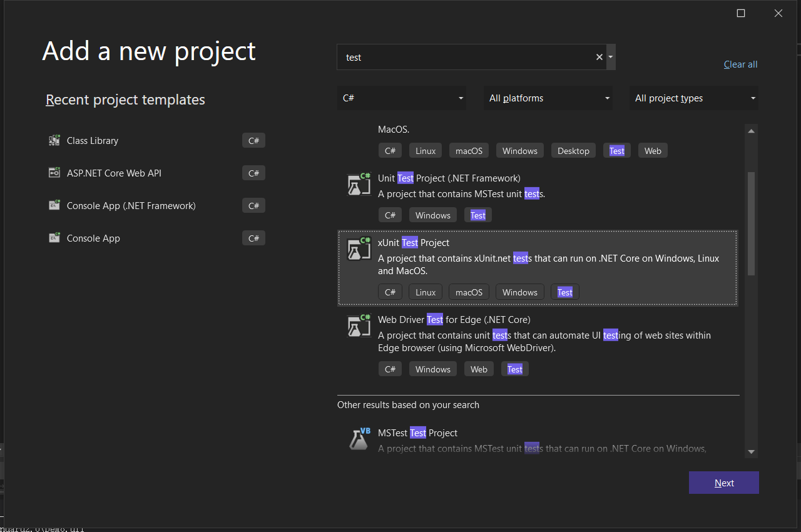Click the Next button
The image size is (801, 532).
724,483
